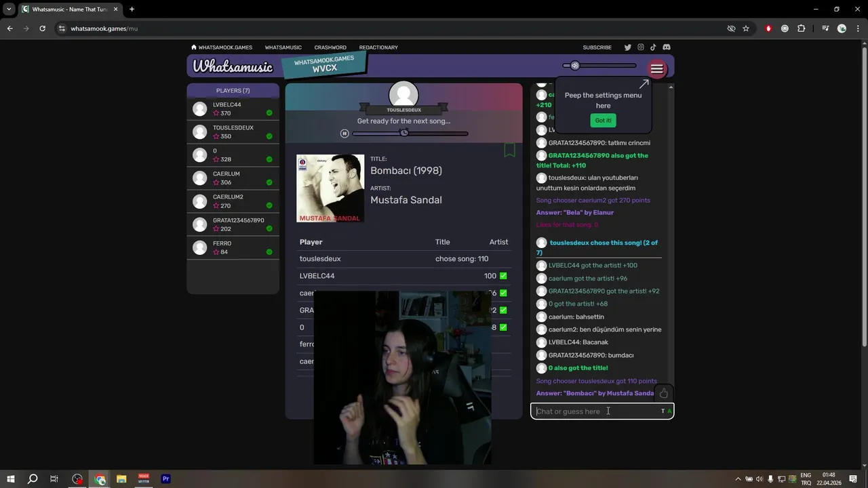The width and height of the screenshot is (868, 488).
Task: Select player TOUSLESDEUX in the players list
Action: coord(233,132)
